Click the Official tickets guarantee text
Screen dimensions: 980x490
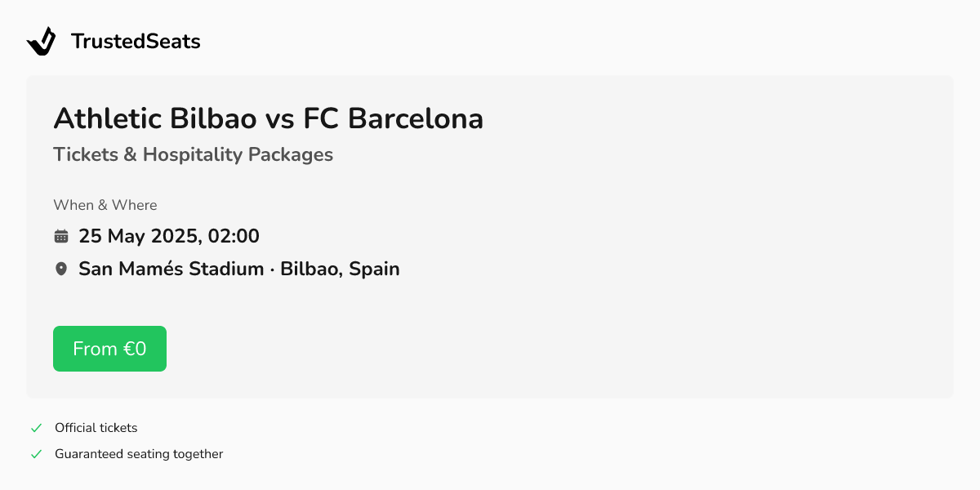tap(96, 427)
